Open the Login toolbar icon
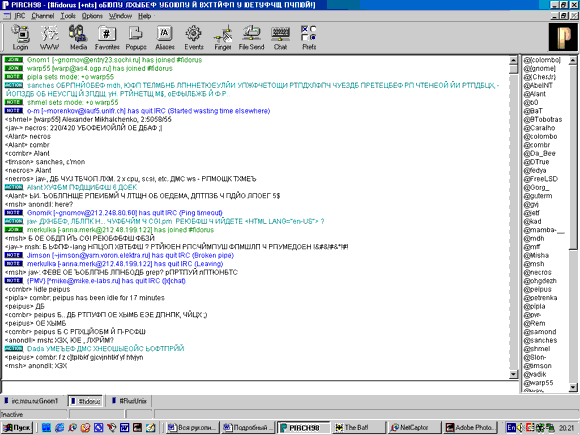 [x=20, y=37]
